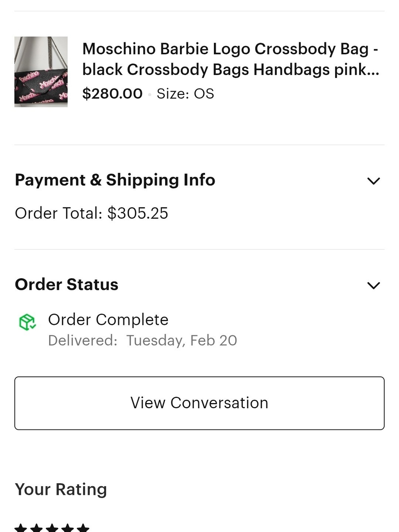Tap the Order Total $305.25 line

click(x=91, y=213)
